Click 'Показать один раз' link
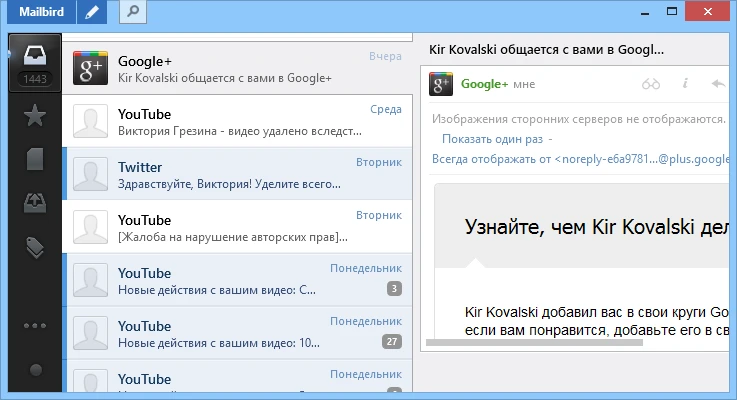This screenshot has width=737, height=400. click(x=492, y=139)
